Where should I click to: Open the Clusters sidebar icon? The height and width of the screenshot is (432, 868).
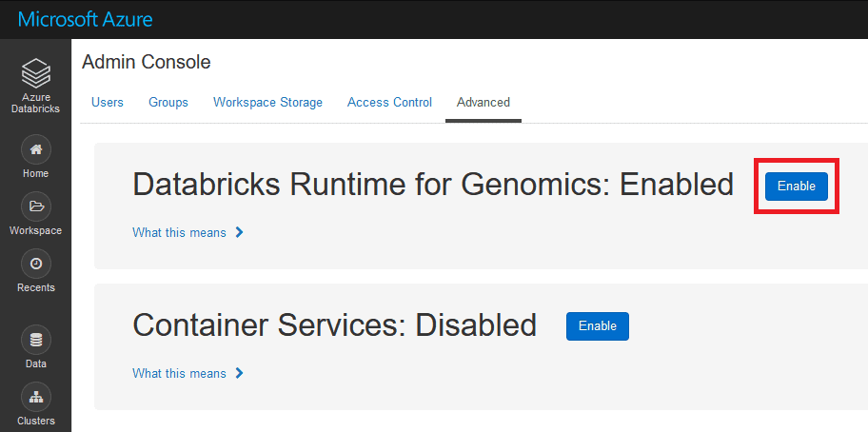[x=36, y=397]
